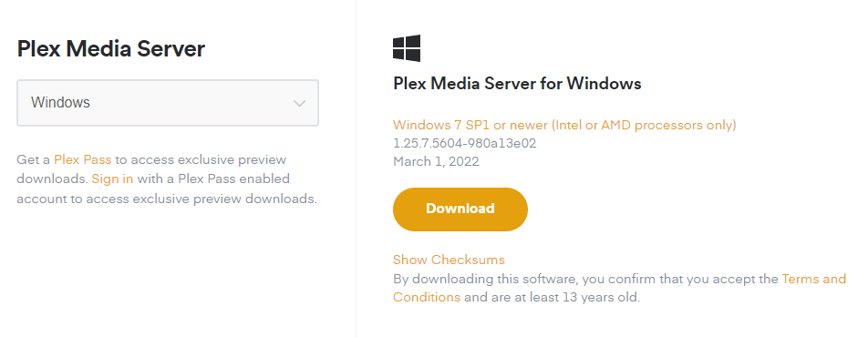This screenshot has width=868, height=337.
Task: Open the 'Terms and' link text
Action: click(813, 279)
